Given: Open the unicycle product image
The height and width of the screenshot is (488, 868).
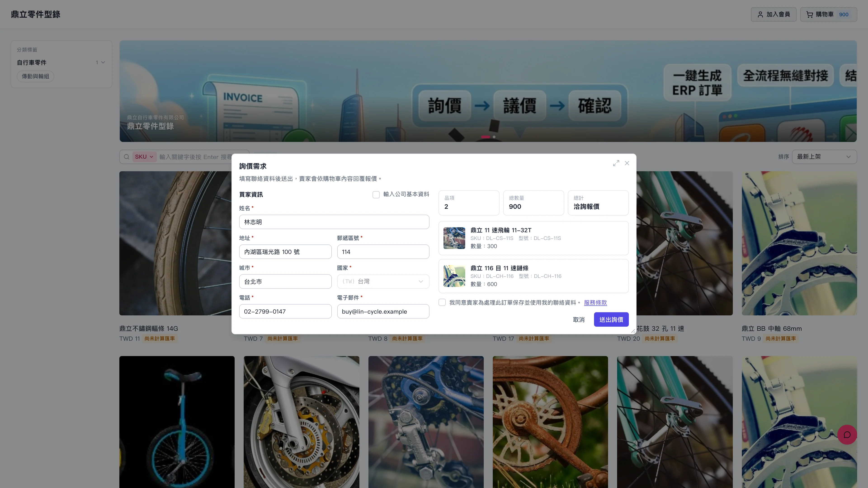Looking at the screenshot, I should 177,422.
